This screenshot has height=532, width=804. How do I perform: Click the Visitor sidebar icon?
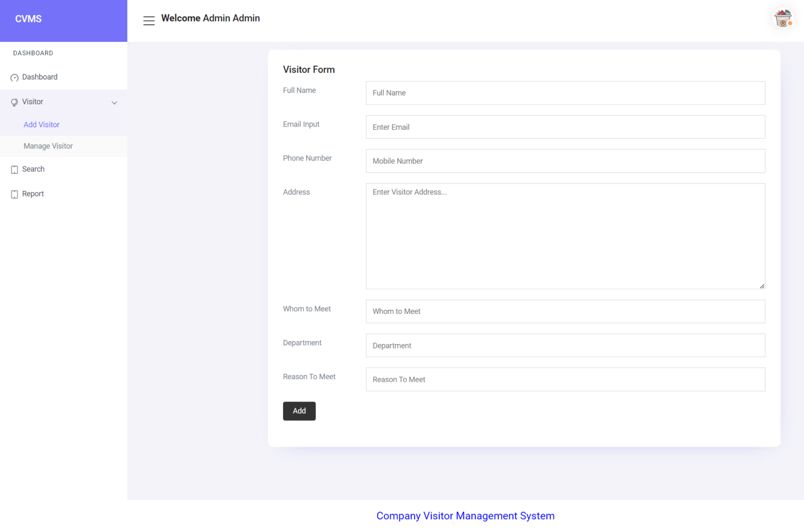click(14, 102)
